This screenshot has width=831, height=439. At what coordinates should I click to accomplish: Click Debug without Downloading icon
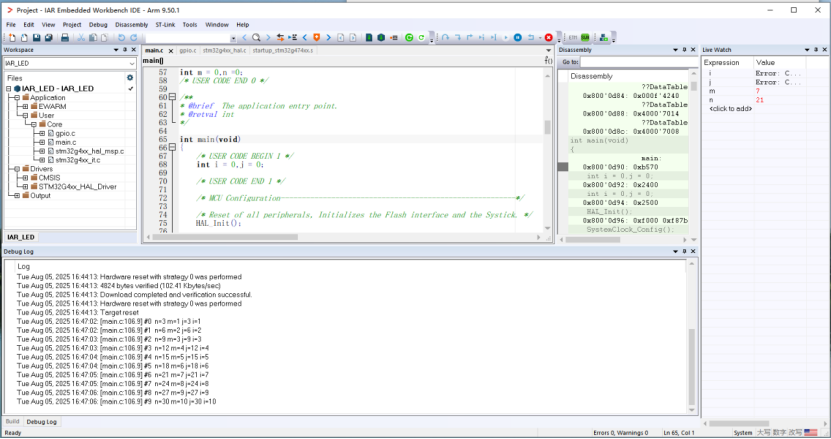tap(381, 38)
